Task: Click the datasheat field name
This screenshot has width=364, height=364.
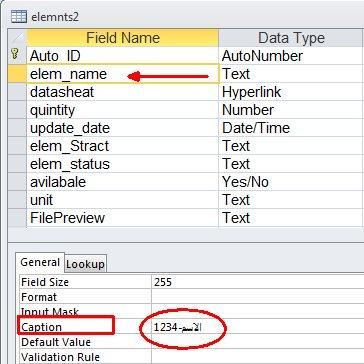Action: click(62, 92)
